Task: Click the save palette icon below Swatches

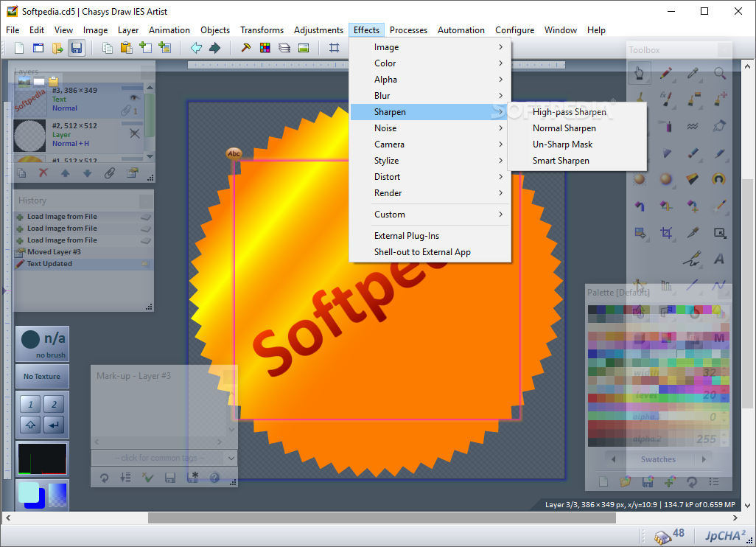Action: pyautogui.click(x=648, y=481)
